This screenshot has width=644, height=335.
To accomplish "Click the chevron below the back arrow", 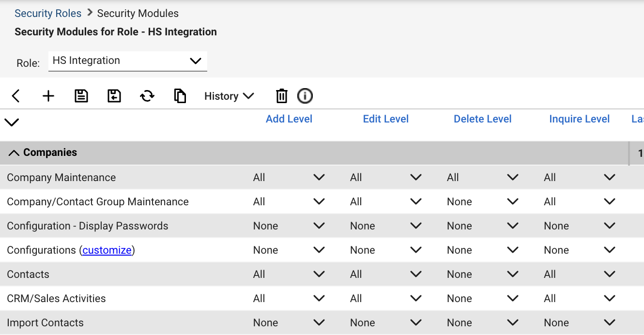I will pyautogui.click(x=12, y=122).
